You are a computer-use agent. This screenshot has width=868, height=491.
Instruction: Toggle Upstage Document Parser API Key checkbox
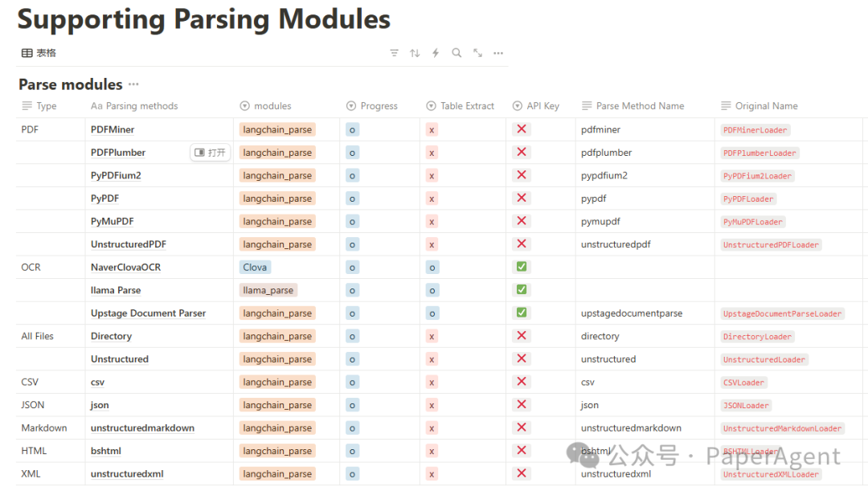[x=522, y=313]
